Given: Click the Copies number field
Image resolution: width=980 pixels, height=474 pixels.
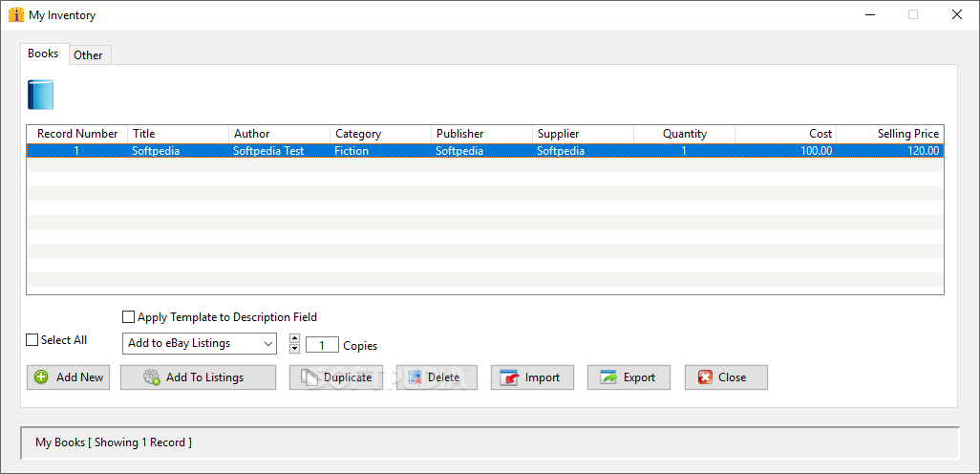Looking at the screenshot, I should click(x=322, y=345).
